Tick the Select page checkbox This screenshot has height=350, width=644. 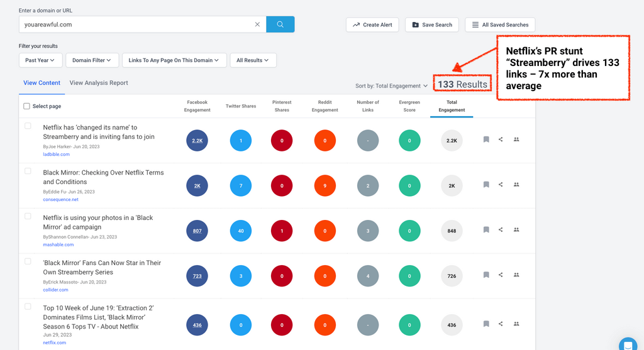tap(27, 106)
